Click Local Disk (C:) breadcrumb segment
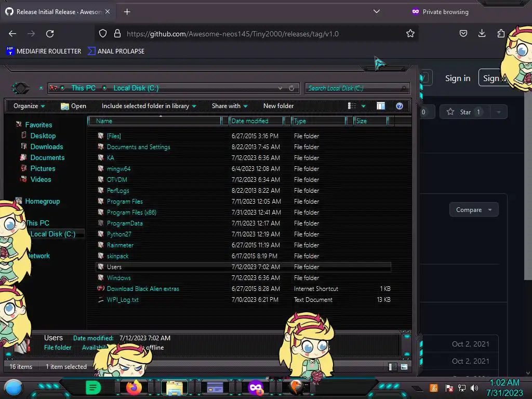Viewport: 532px width, 399px height. point(136,88)
